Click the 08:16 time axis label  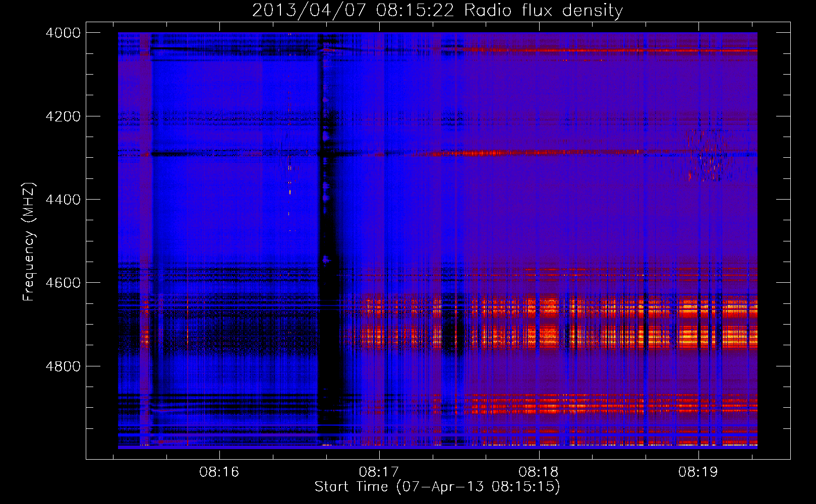[219, 472]
